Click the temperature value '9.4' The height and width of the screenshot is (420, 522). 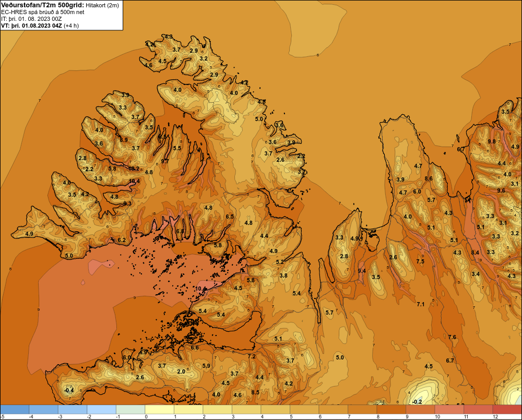362,271
